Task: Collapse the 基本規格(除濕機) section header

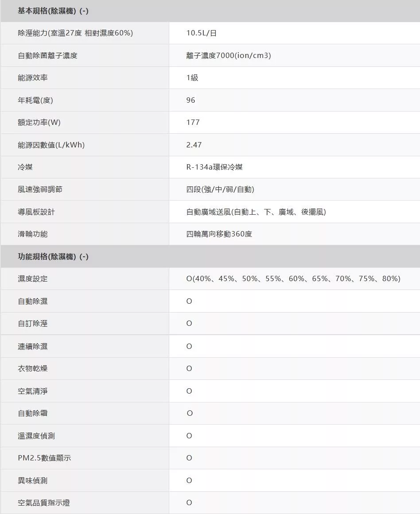Action: [51, 10]
